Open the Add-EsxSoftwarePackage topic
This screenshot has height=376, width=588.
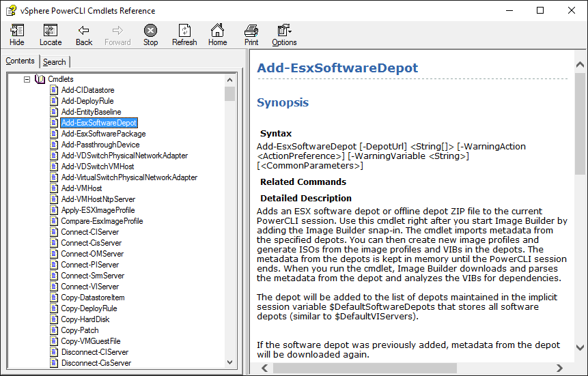104,134
